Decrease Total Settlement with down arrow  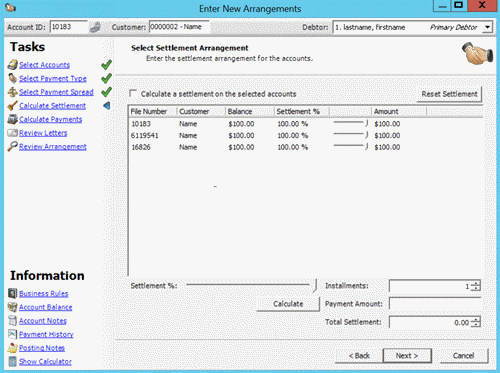pos(477,324)
